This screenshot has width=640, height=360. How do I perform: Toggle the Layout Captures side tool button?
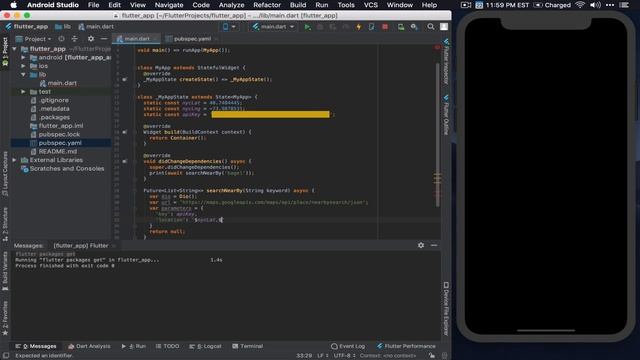click(5, 174)
